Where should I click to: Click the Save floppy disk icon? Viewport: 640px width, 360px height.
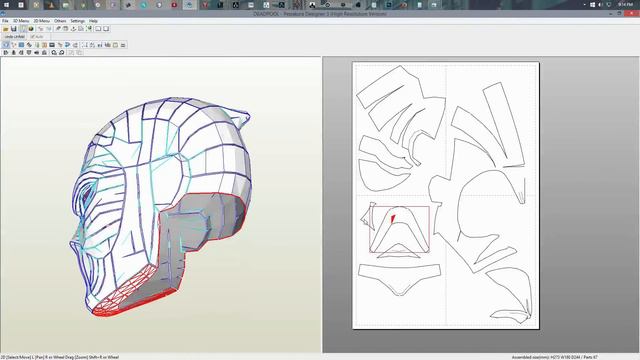(13, 29)
